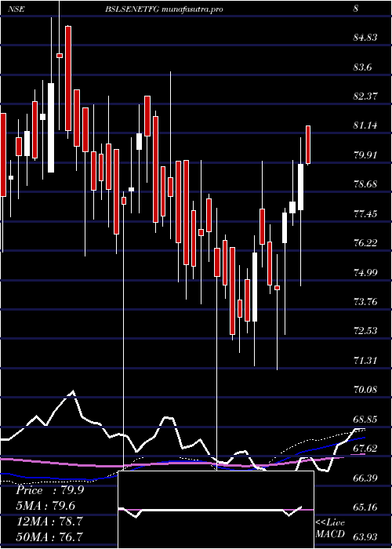Select the 78.68 price axis label
The height and width of the screenshot is (549, 392).
coord(365,184)
